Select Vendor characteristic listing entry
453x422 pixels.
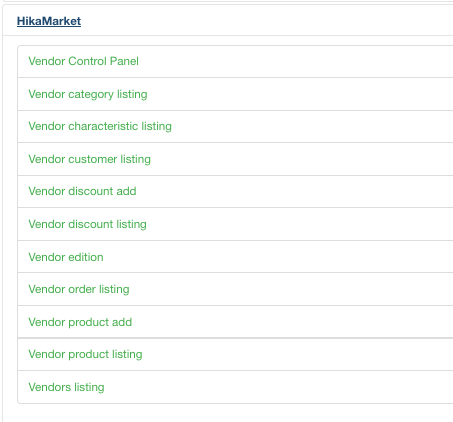[x=100, y=126]
